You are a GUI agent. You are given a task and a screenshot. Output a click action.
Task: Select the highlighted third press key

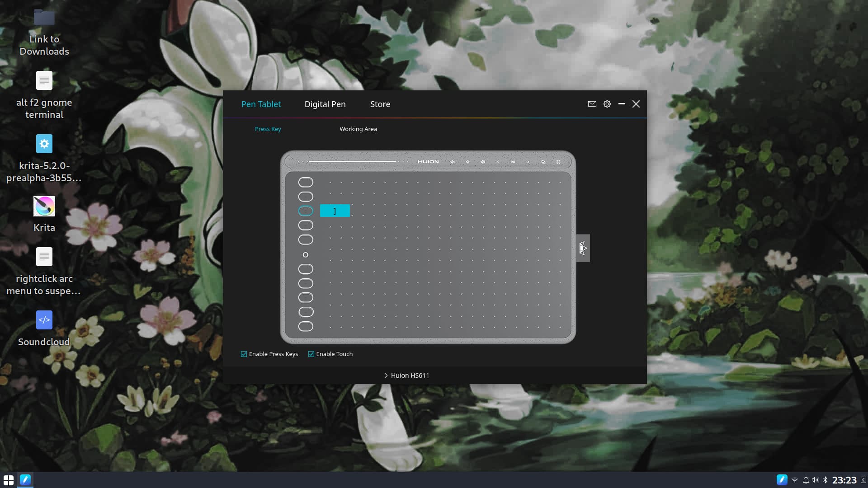(306, 211)
